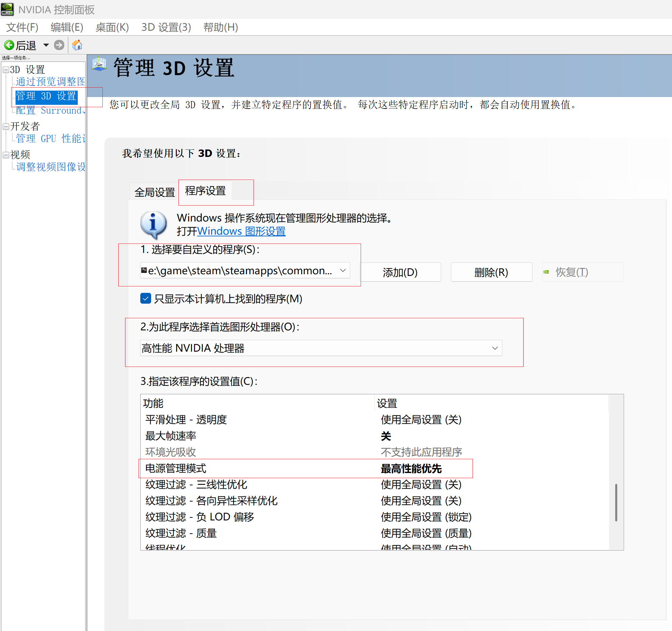Screen dimensions: 672x631
Task: Open the program selection dropdown
Action: tap(343, 271)
